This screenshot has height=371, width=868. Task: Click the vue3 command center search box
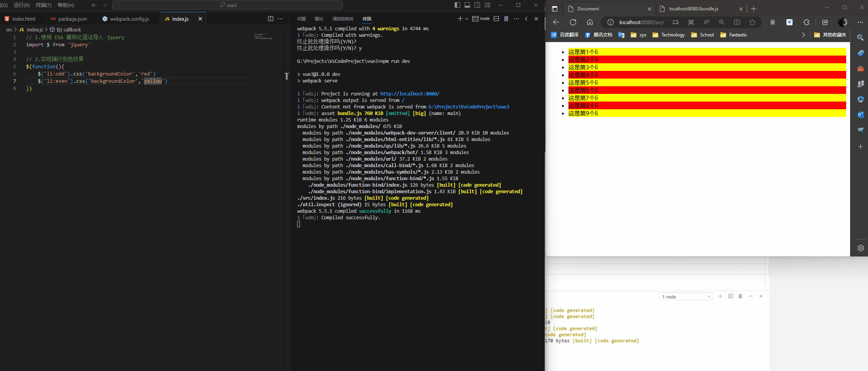point(227,5)
